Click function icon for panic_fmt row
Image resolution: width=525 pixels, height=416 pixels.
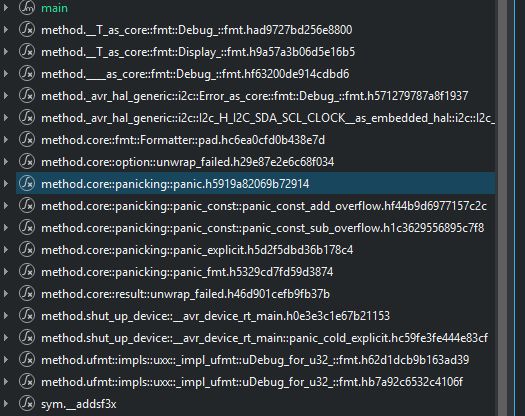coord(27,272)
